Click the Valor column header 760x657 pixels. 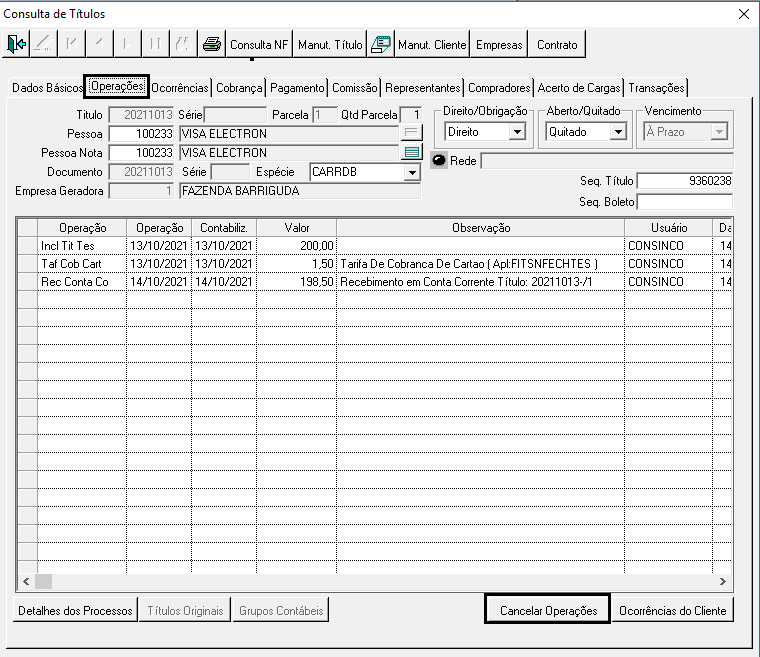tap(297, 228)
